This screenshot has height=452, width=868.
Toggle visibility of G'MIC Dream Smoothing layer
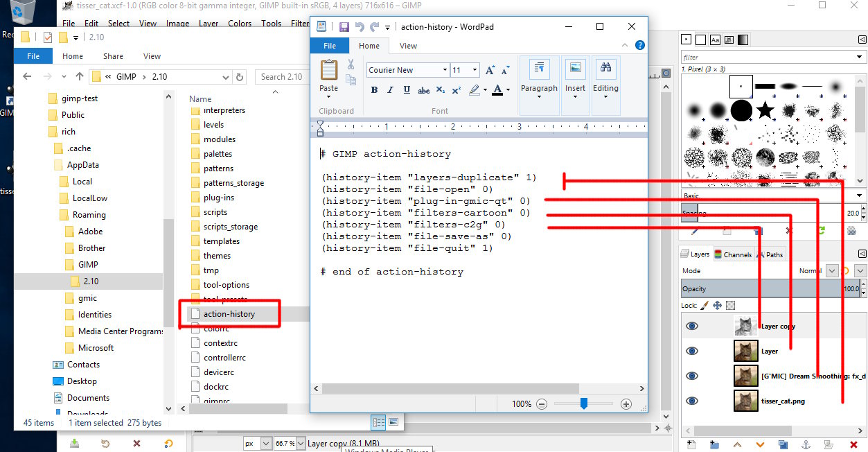coord(691,376)
